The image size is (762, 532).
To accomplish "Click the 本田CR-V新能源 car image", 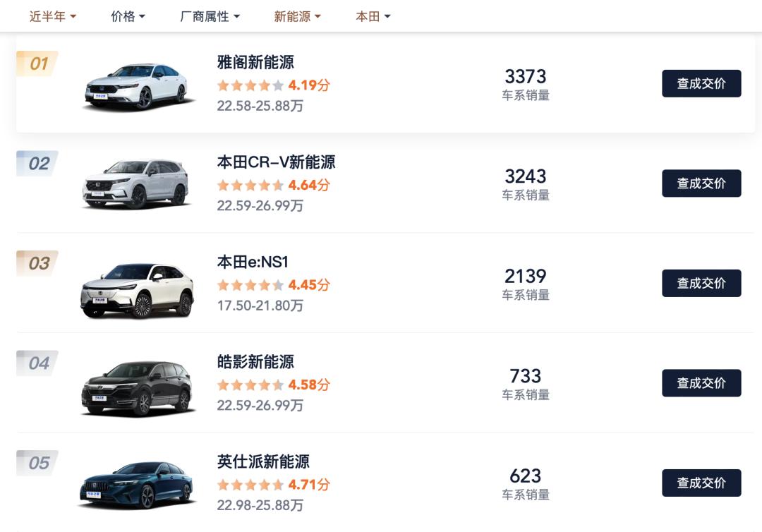I will tap(135, 185).
